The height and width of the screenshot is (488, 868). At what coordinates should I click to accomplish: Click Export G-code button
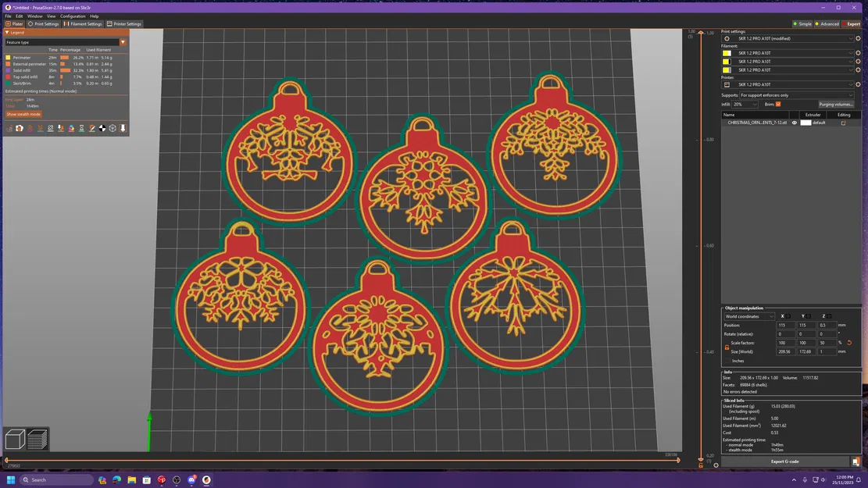click(785, 461)
